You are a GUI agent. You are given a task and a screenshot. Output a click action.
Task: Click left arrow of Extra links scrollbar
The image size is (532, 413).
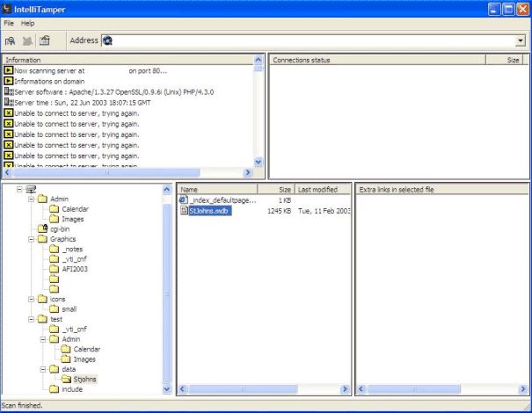pyautogui.click(x=361, y=388)
